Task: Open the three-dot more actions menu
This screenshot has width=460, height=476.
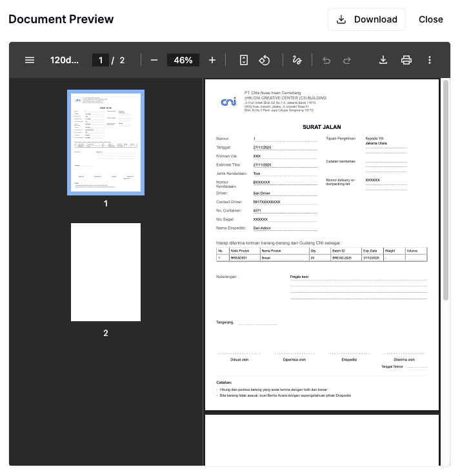Action: [430, 60]
